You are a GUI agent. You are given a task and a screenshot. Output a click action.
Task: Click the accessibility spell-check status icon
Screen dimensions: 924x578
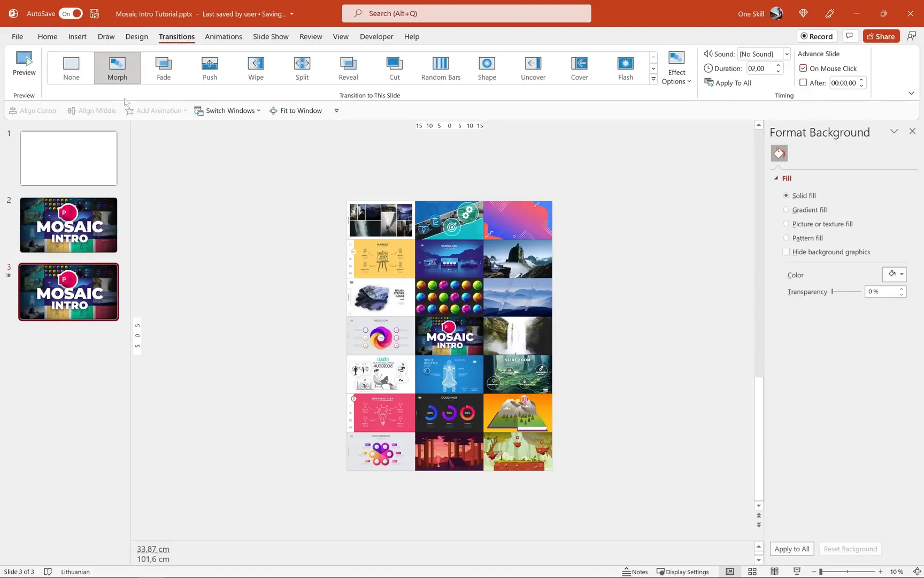[48, 572]
